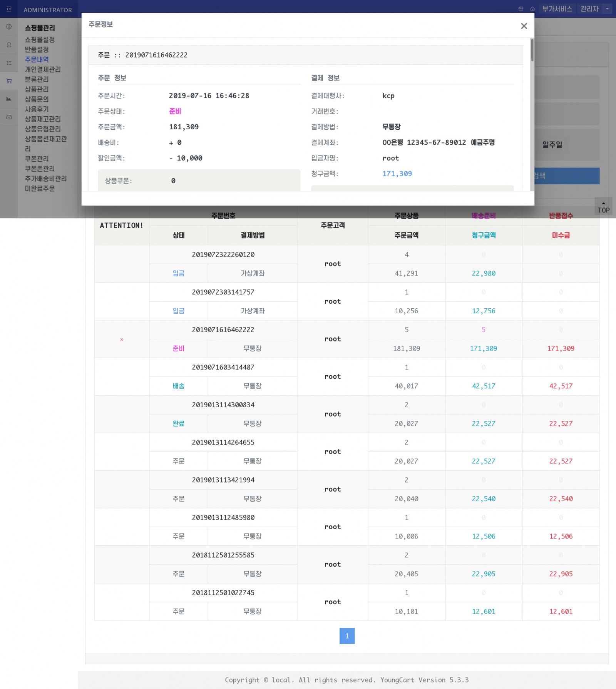This screenshot has width=616, height=689.
Task: Click the order info modal scrollbar
Action: (x=532, y=50)
